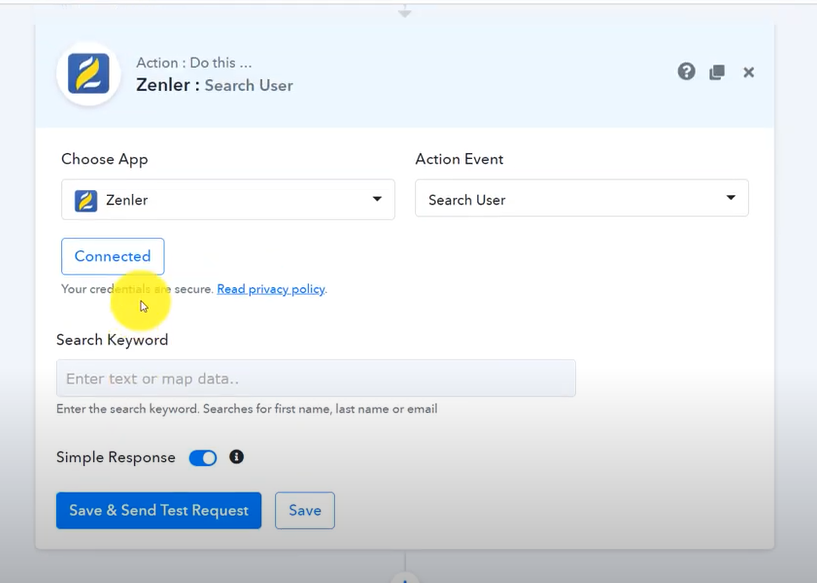Image resolution: width=817 pixels, height=583 pixels.
Task: Click the Choose App label
Action: pos(104,159)
